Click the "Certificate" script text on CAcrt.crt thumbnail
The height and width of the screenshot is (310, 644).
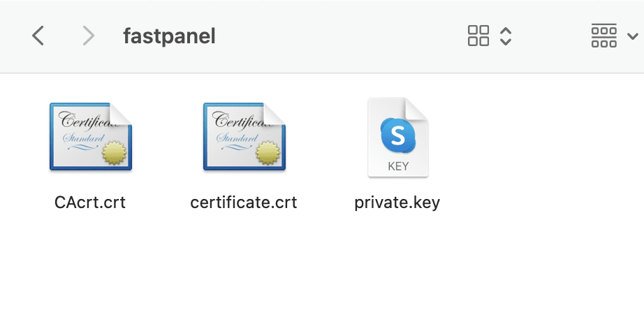[x=82, y=119]
